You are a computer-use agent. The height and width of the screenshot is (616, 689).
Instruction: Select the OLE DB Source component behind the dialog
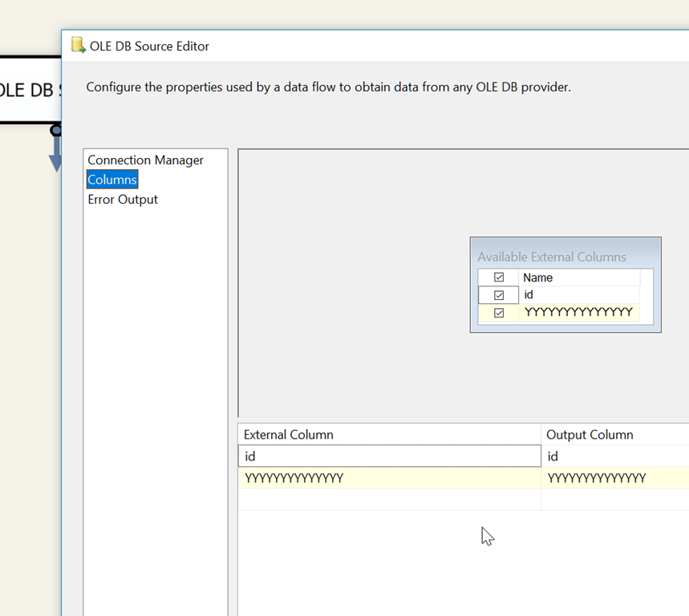pos(30,90)
